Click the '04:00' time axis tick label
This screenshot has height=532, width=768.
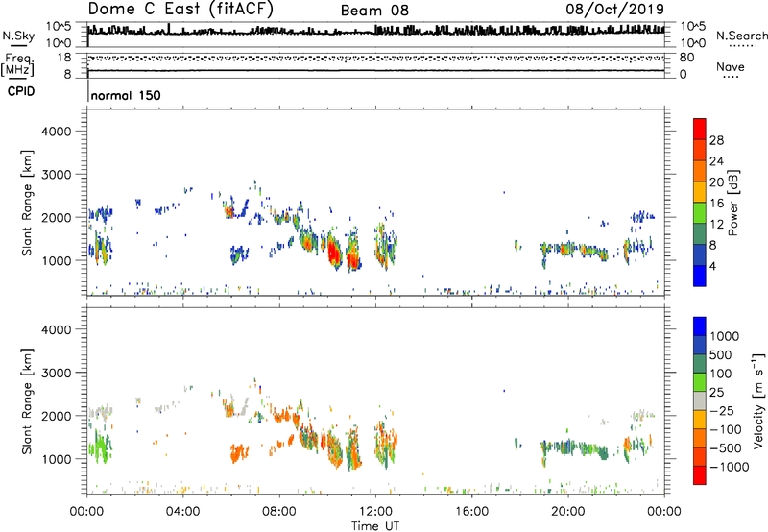[182, 512]
